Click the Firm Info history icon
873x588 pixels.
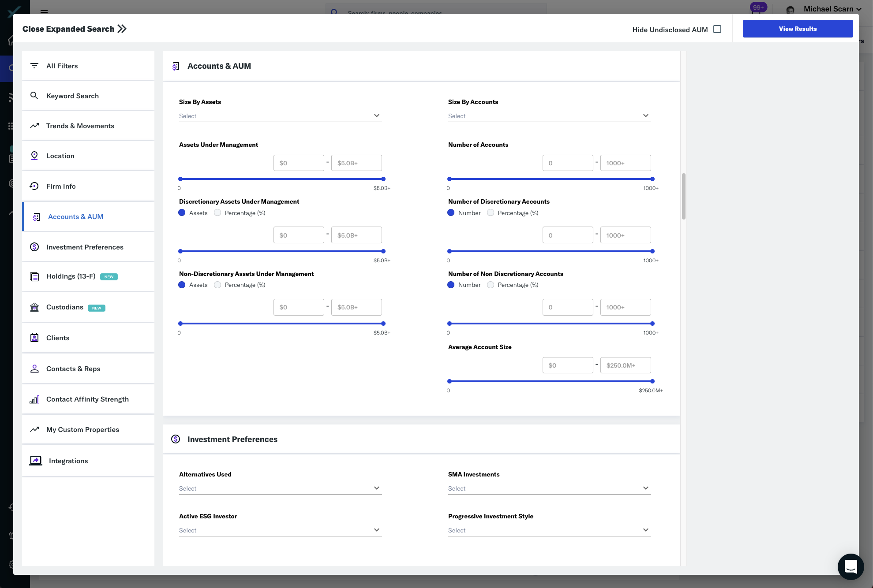(x=34, y=186)
